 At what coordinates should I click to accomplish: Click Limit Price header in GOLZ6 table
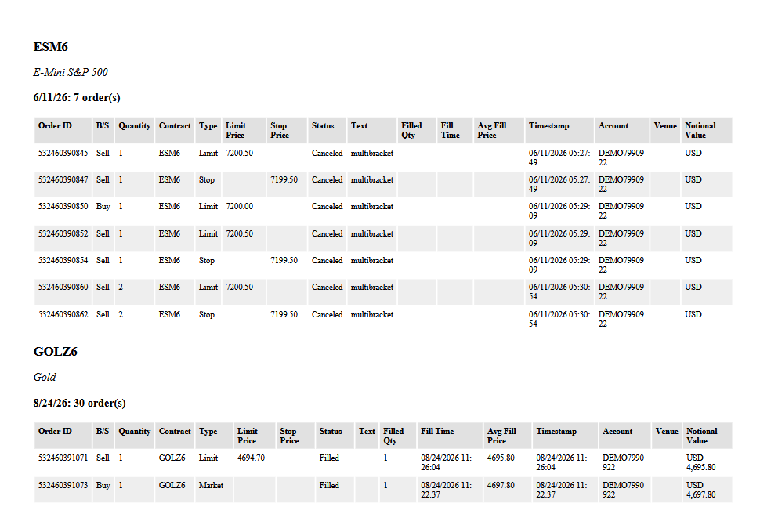(247, 436)
